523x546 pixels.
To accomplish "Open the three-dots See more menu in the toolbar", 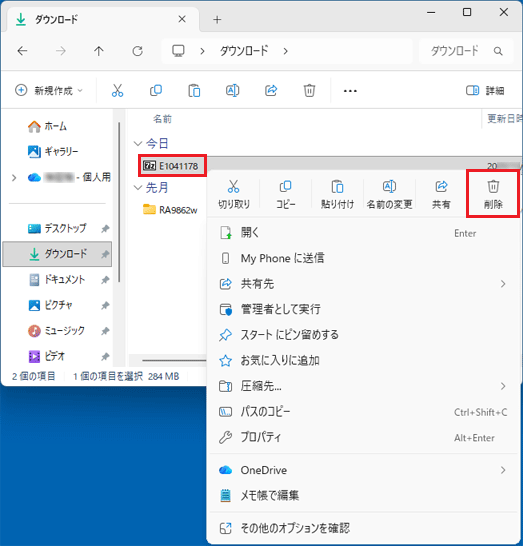I will (350, 91).
